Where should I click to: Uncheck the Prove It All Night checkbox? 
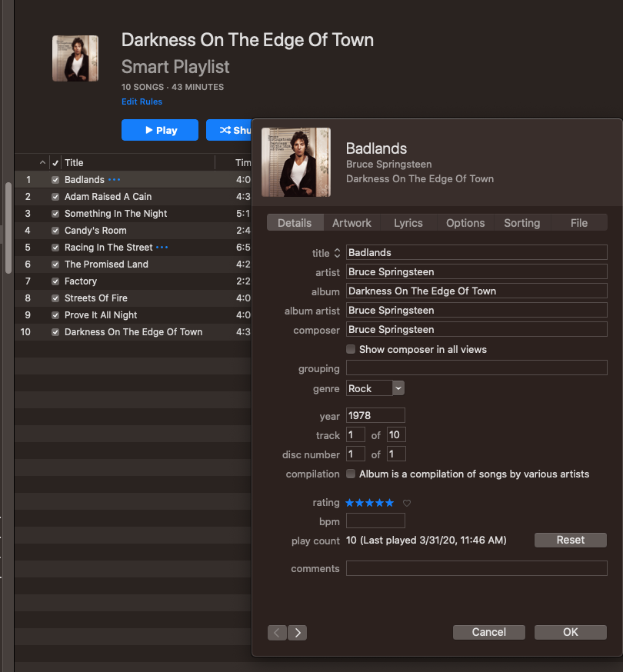tap(55, 315)
